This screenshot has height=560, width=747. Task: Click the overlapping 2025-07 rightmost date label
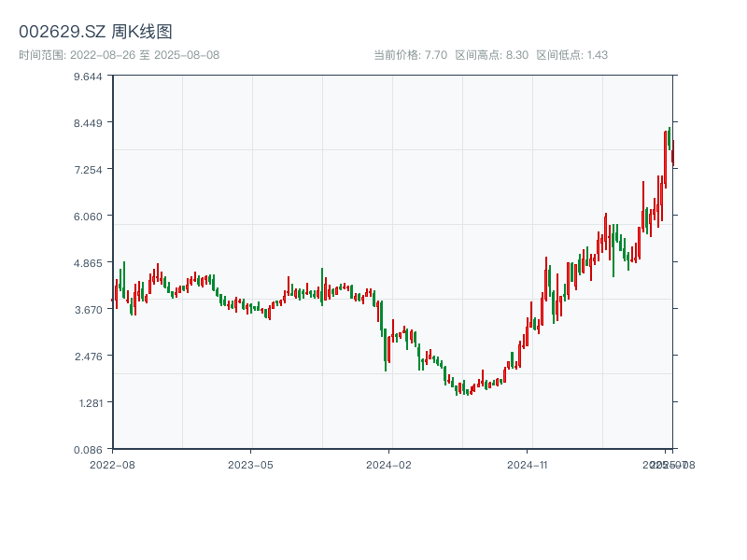(x=663, y=464)
